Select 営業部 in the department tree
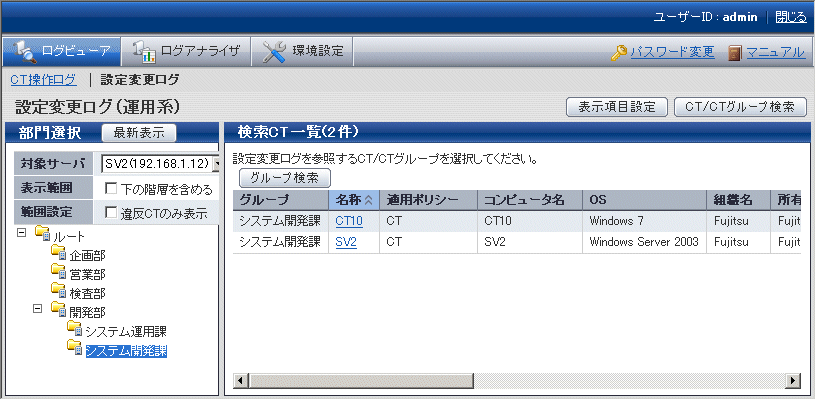Viewport: 815px width, 399px height. pyautogui.click(x=87, y=274)
